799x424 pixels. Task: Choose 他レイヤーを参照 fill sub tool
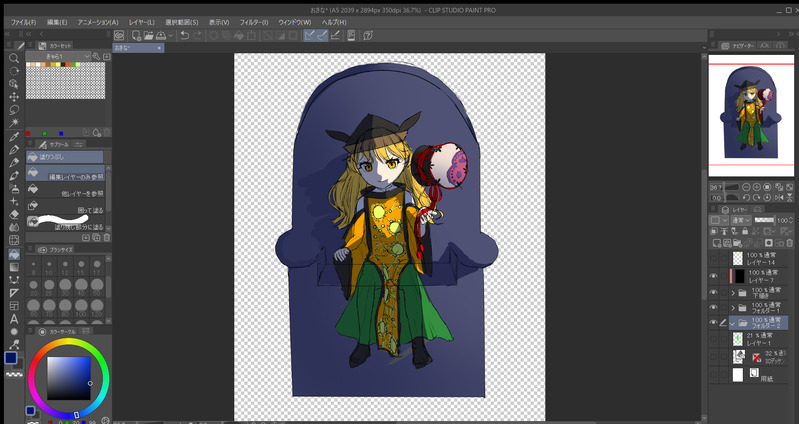pos(66,190)
